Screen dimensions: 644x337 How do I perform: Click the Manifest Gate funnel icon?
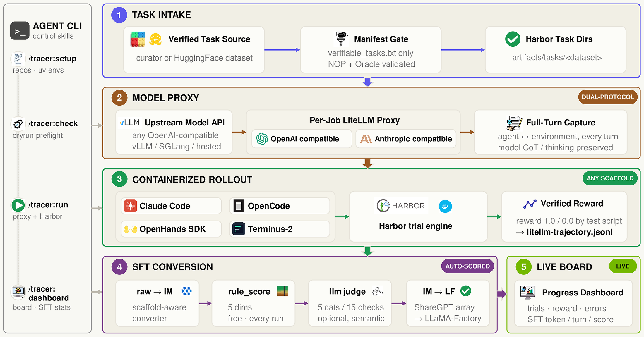point(341,39)
